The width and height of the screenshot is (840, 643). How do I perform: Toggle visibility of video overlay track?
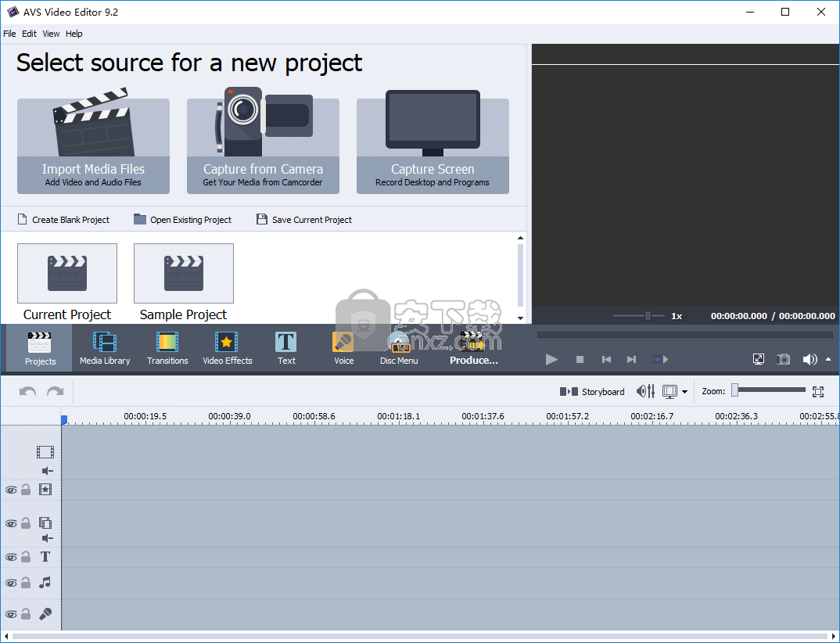(11, 523)
